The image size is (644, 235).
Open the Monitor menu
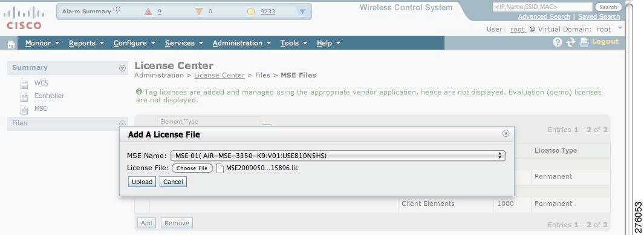click(42, 43)
